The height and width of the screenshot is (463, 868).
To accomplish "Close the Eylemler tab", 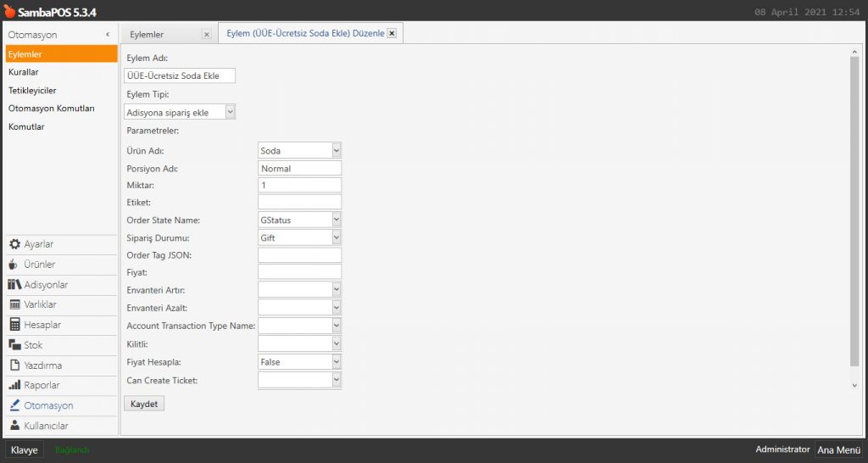I will (206, 34).
